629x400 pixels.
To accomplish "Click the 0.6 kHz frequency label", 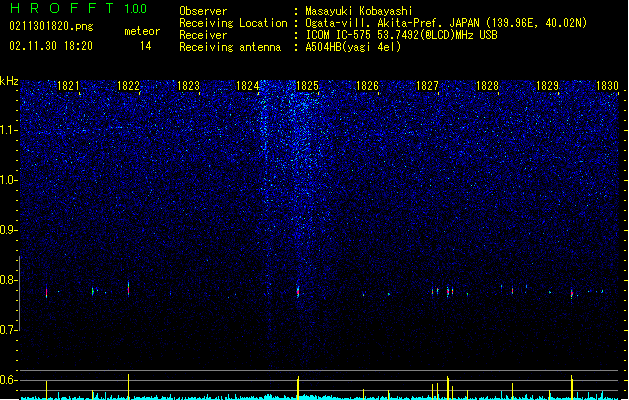I will tap(9, 380).
